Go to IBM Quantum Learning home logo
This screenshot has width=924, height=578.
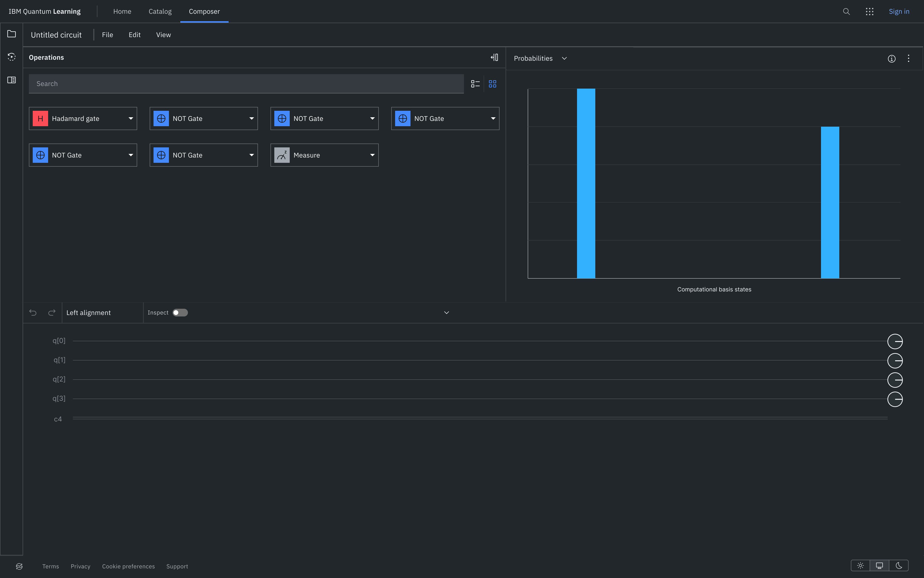[45, 12]
